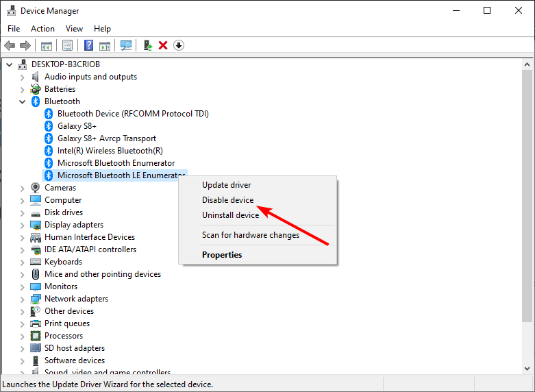The height and width of the screenshot is (392, 535).
Task: Click the scrollbar up arrow
Action: [x=527, y=64]
